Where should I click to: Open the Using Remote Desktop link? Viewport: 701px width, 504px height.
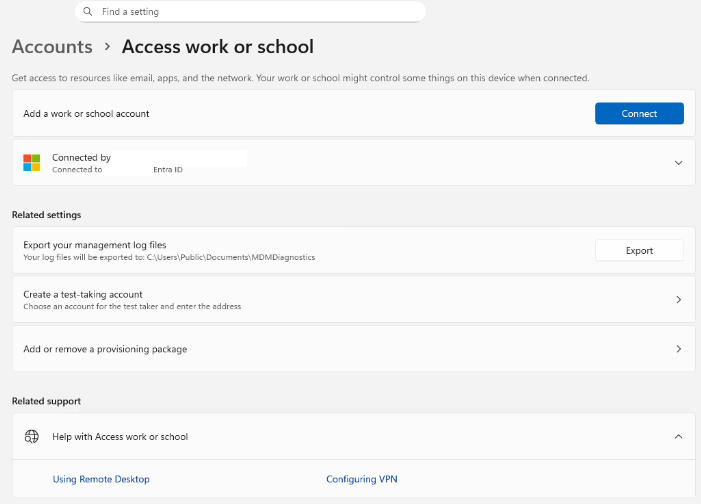(101, 480)
